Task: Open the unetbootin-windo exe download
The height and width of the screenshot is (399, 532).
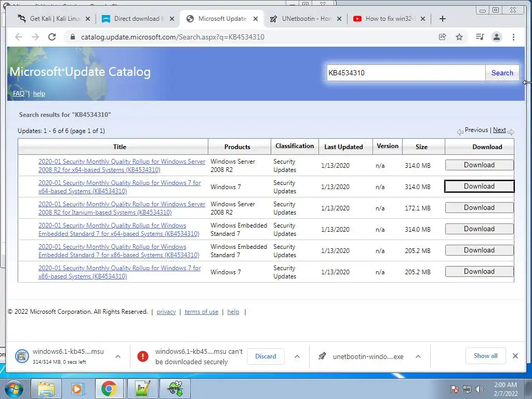Action: (x=361, y=356)
